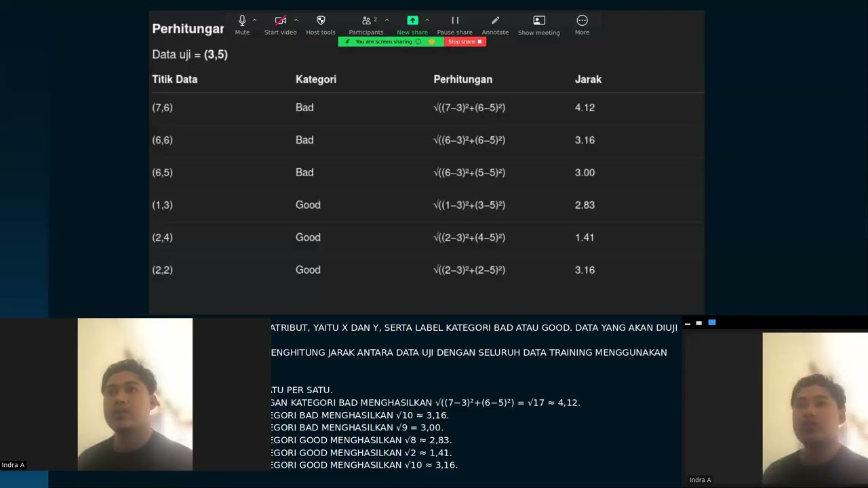Expand caret beside Participants
The height and width of the screenshot is (488, 868).
point(387,20)
